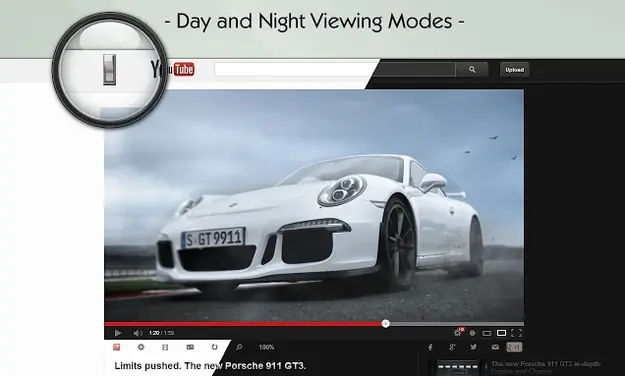Screen dimensions: 625x376
Task: Mute the video using speaker icon
Action: click(x=138, y=333)
